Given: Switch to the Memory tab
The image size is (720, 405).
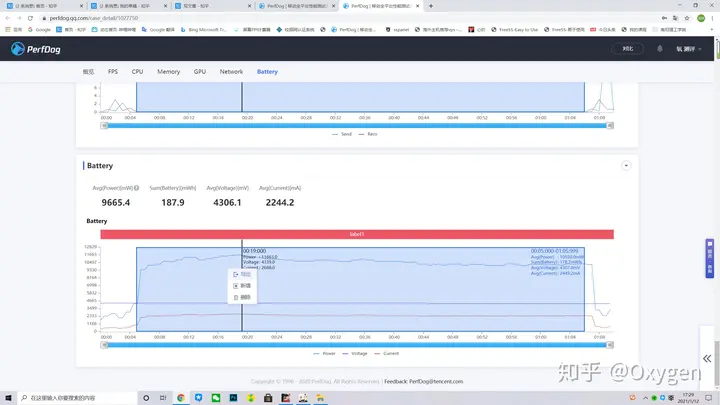Looking at the screenshot, I should [x=169, y=72].
